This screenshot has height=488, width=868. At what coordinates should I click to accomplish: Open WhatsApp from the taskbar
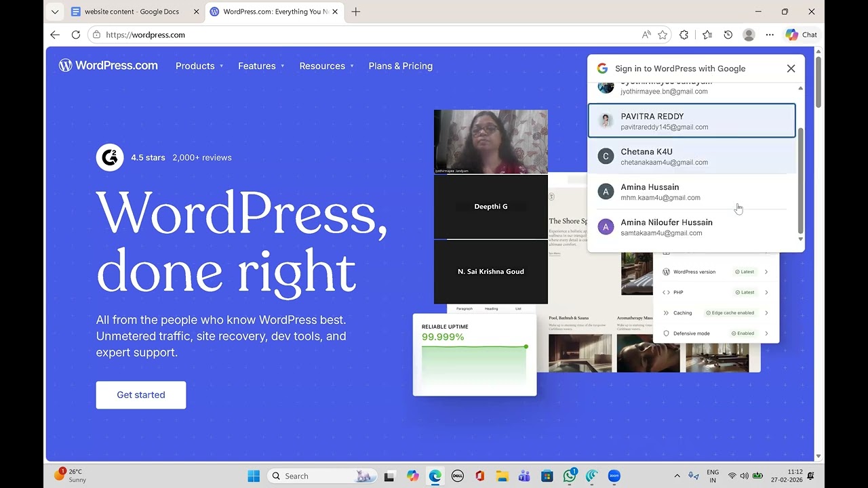pyautogui.click(x=570, y=476)
